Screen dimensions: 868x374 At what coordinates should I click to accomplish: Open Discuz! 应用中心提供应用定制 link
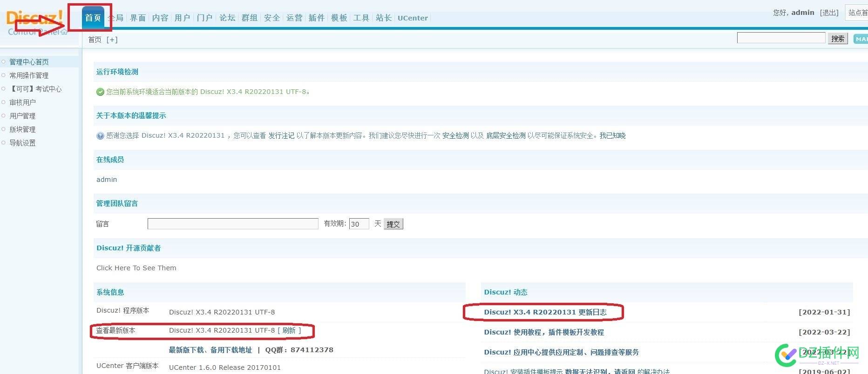(x=561, y=352)
